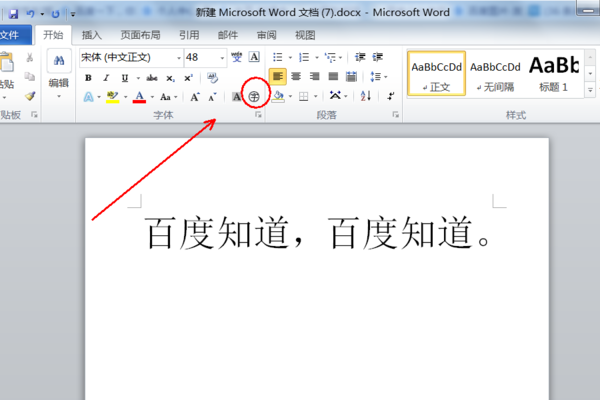Screen dimensions: 600x400
Task: Toggle align text left
Action: [278, 77]
